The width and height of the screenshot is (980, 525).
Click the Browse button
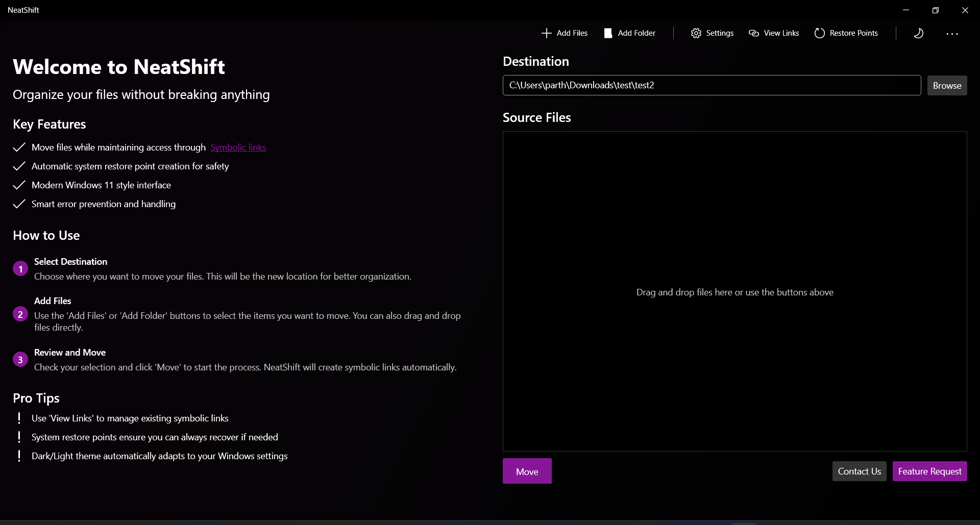(x=947, y=86)
